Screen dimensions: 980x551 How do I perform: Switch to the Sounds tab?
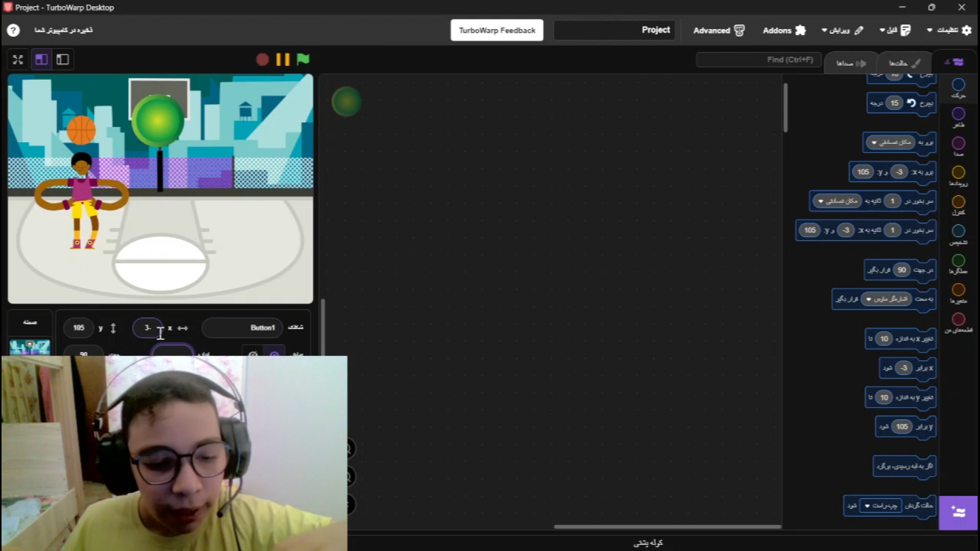(850, 63)
